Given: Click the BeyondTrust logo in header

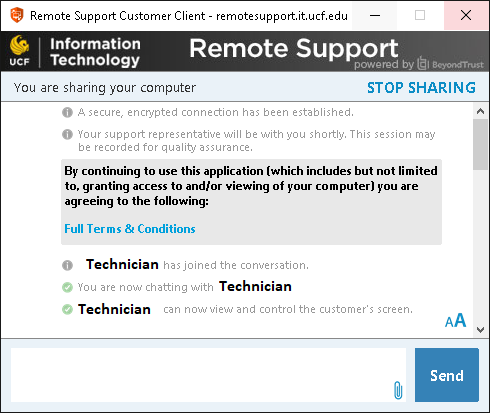Looking at the screenshot, I should click(450, 63).
